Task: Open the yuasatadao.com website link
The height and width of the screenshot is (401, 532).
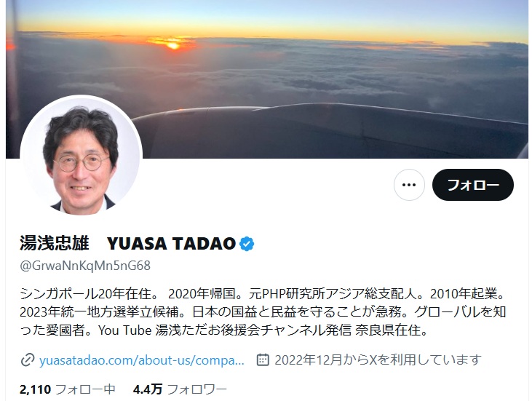Action: click(x=142, y=360)
